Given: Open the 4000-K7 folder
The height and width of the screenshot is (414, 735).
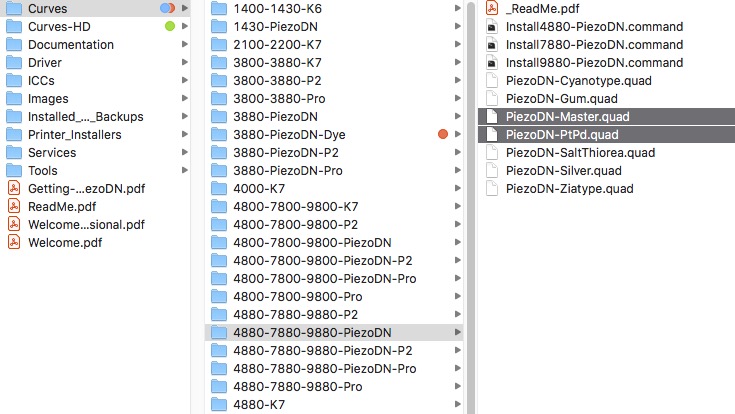Looking at the screenshot, I should (261, 188).
